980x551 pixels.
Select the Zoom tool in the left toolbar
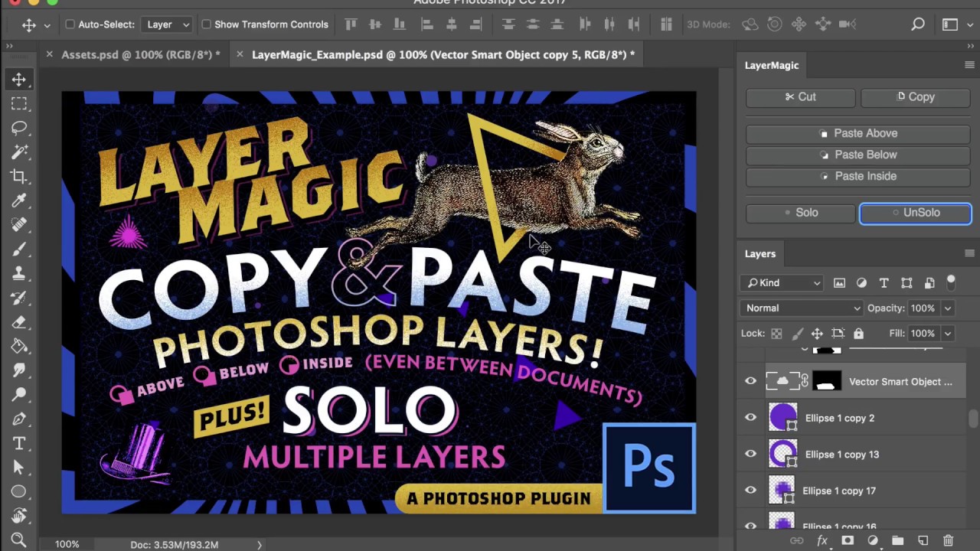pos(19,540)
